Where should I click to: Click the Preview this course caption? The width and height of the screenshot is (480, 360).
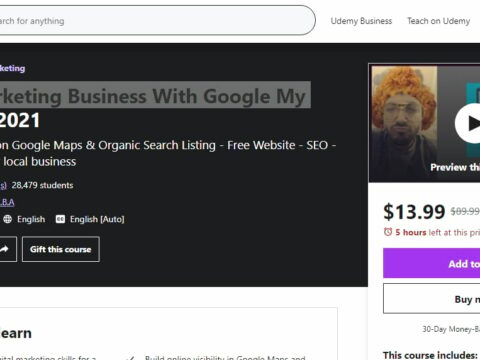coord(455,167)
